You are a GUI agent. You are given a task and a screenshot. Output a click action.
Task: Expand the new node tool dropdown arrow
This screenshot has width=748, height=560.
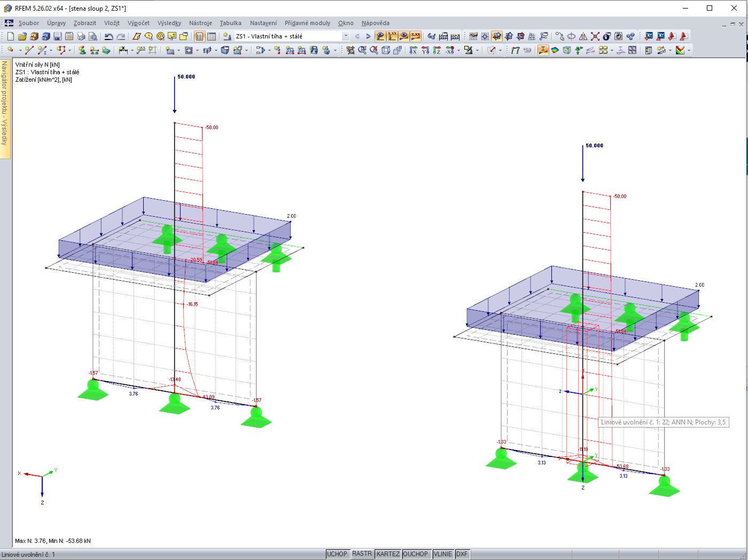pyautogui.click(x=20, y=50)
